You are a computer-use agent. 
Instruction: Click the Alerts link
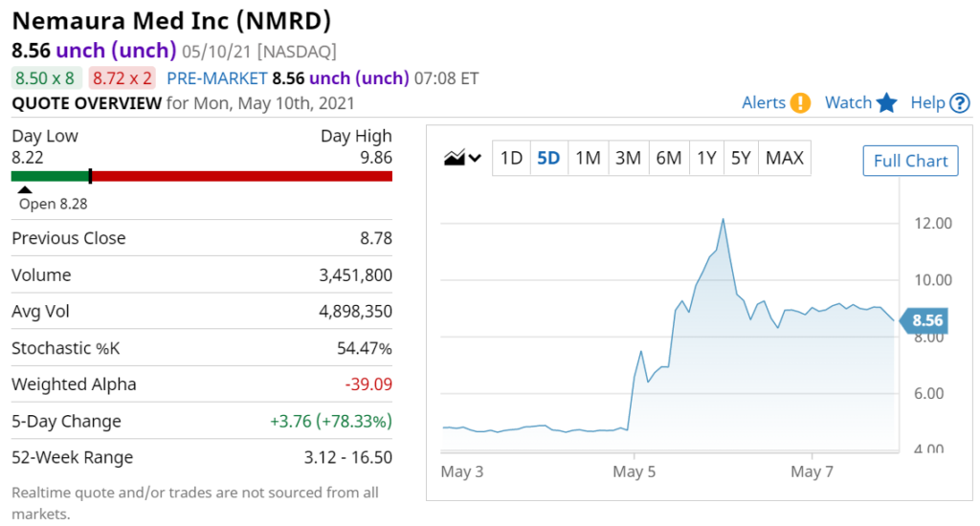click(763, 103)
